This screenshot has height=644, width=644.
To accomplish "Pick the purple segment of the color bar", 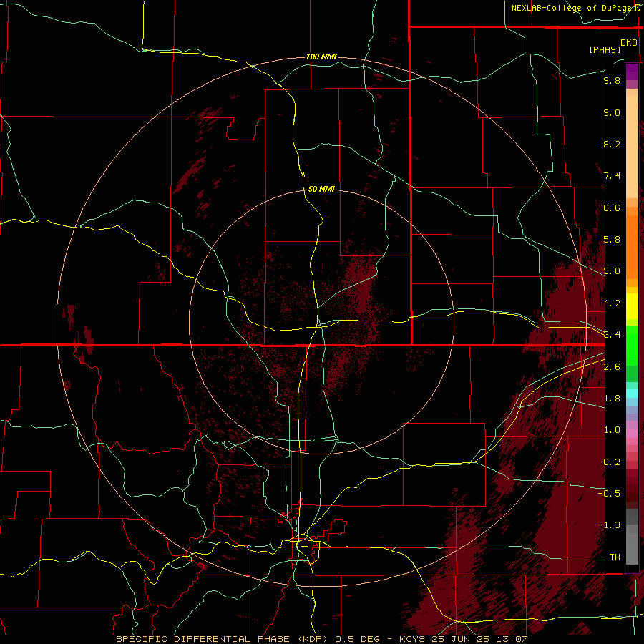I will point(632,72).
